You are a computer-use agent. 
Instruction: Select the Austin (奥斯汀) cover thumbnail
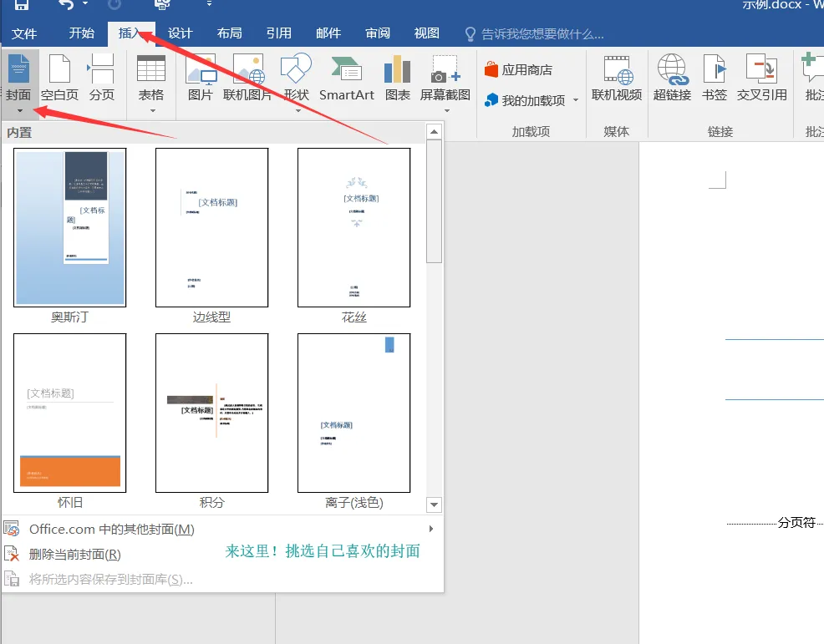click(69, 227)
